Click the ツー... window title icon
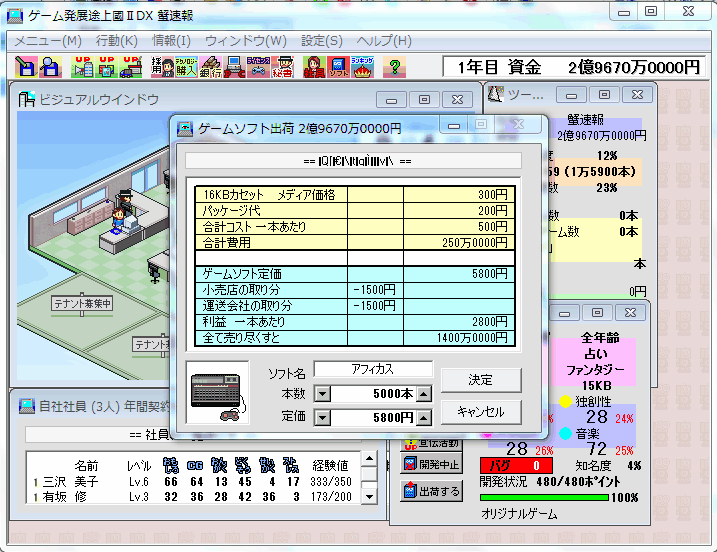The image size is (717, 552). (x=496, y=94)
